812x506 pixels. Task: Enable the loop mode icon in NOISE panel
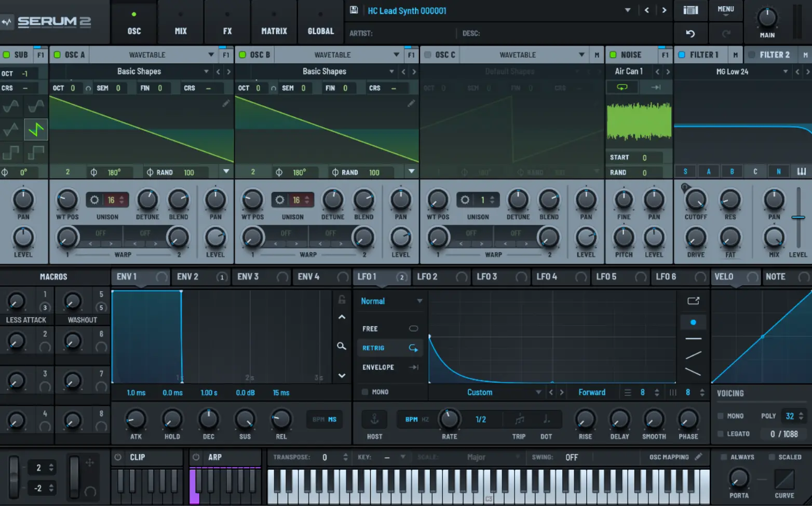click(x=621, y=87)
